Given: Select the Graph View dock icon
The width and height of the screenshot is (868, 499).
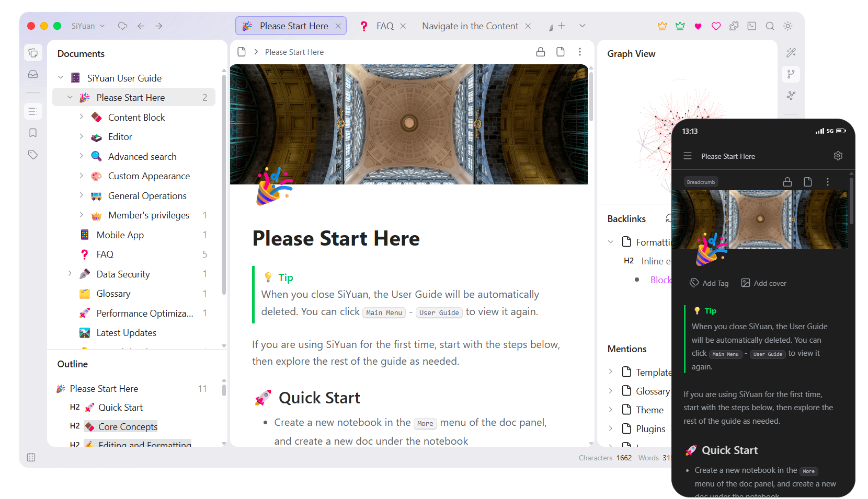Looking at the screenshot, I should point(791,74).
